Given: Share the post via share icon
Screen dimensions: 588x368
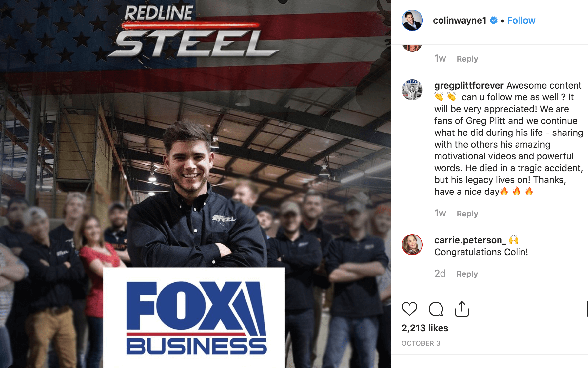Looking at the screenshot, I should pos(462,309).
